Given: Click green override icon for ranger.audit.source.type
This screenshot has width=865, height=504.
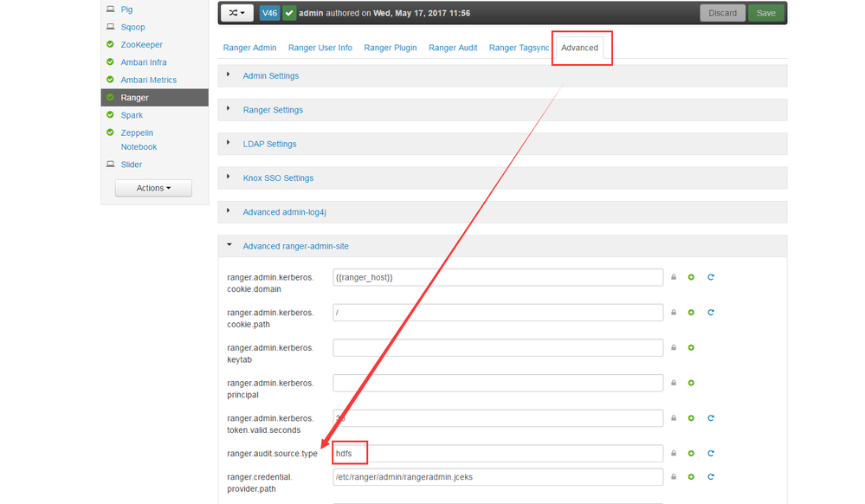Looking at the screenshot, I should [x=691, y=453].
